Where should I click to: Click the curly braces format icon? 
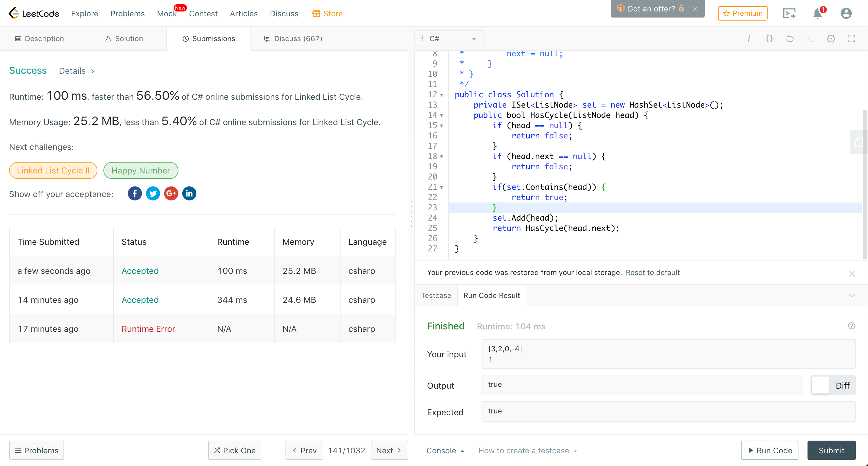point(769,39)
